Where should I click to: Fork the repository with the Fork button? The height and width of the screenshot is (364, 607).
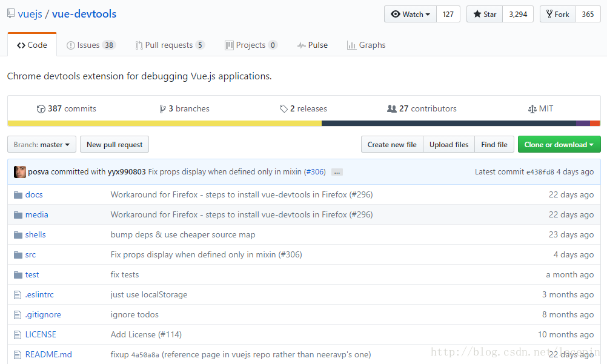557,15
